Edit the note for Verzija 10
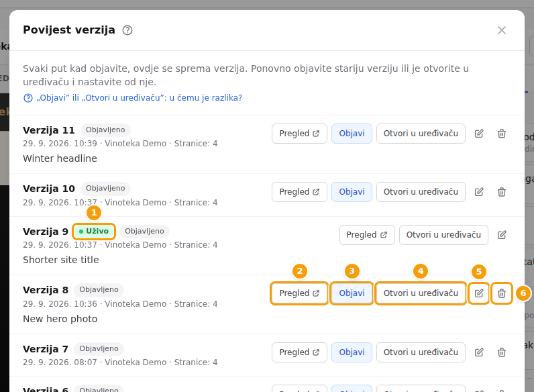The height and width of the screenshot is (392, 534). [x=479, y=192]
